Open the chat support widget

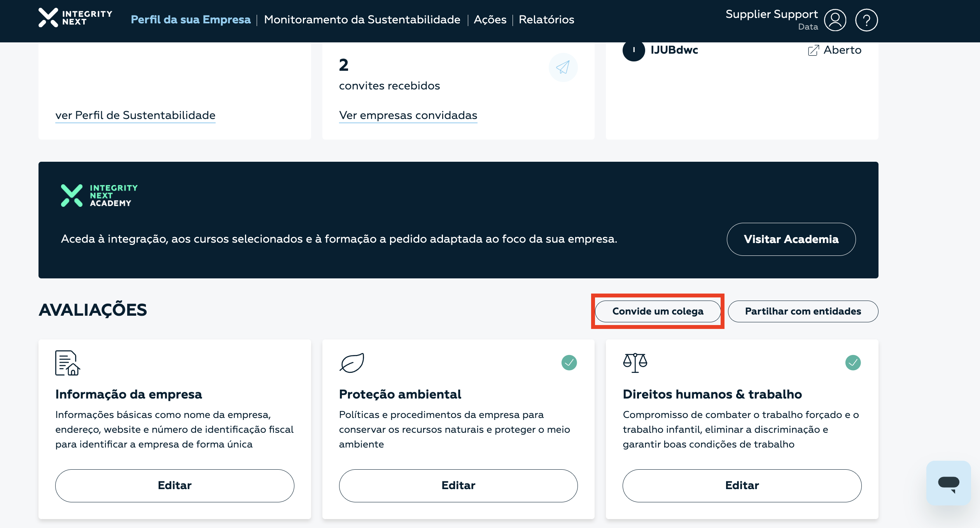948,483
